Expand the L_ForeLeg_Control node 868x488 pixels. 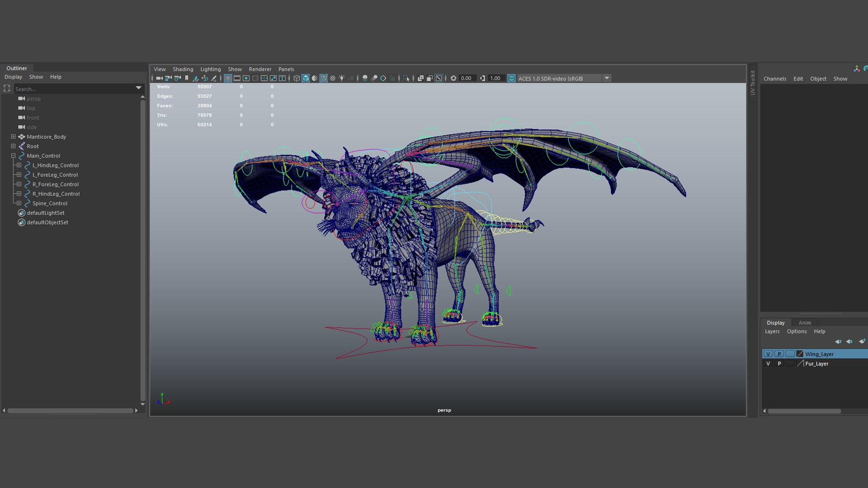[x=19, y=174]
